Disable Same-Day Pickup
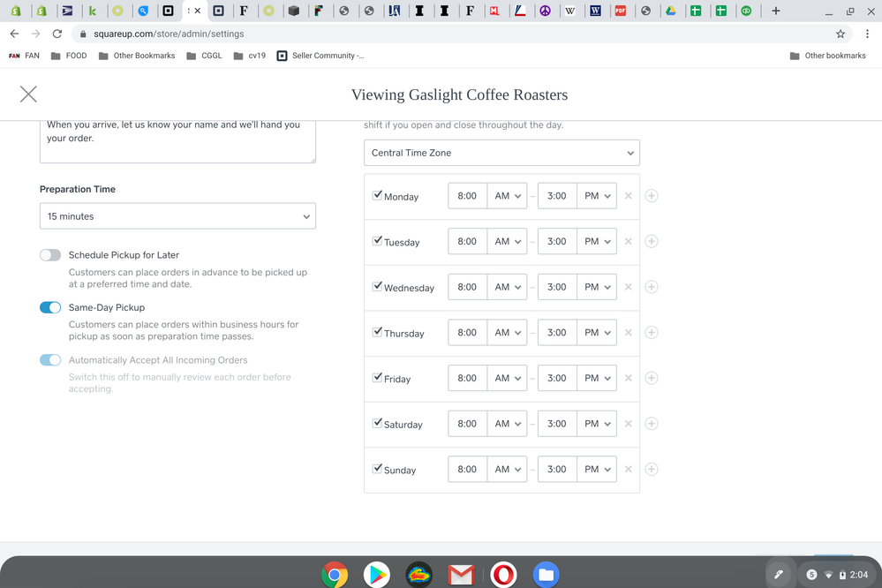882x588 pixels. pos(50,307)
